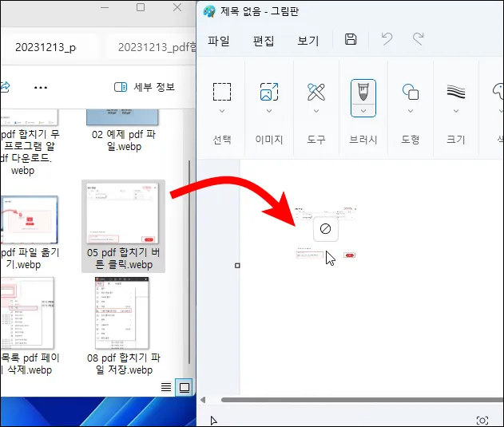
Task: Open the 보기 menu in Paint
Action: 308,41
